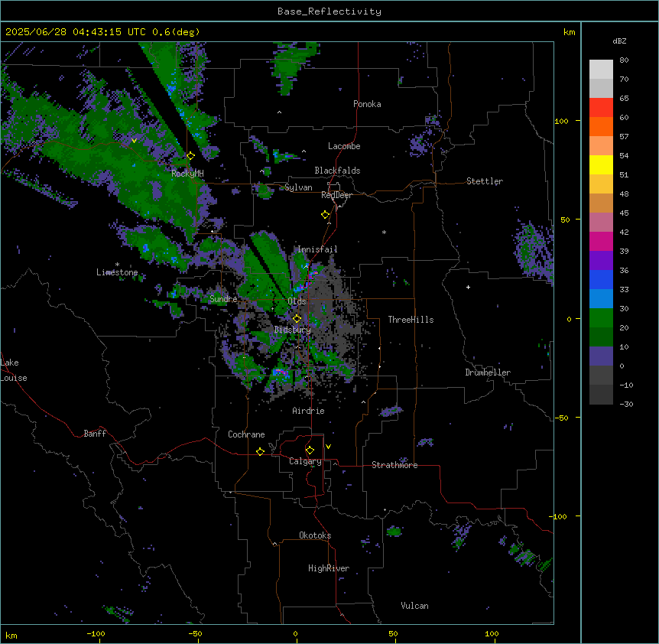Click the Didsbury label
Image resolution: width=659 pixels, height=644 pixels.
pos(292,330)
